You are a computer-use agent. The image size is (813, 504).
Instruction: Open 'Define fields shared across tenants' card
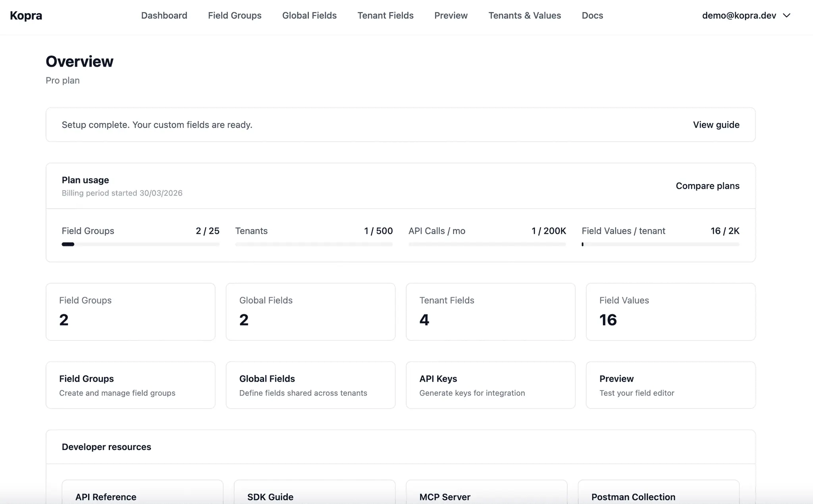(x=310, y=385)
